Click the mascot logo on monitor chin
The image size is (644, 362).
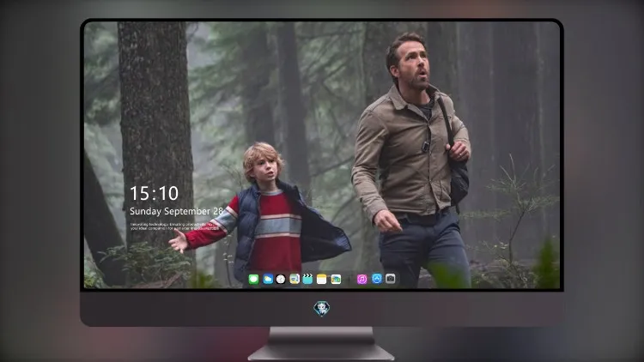tap(322, 308)
